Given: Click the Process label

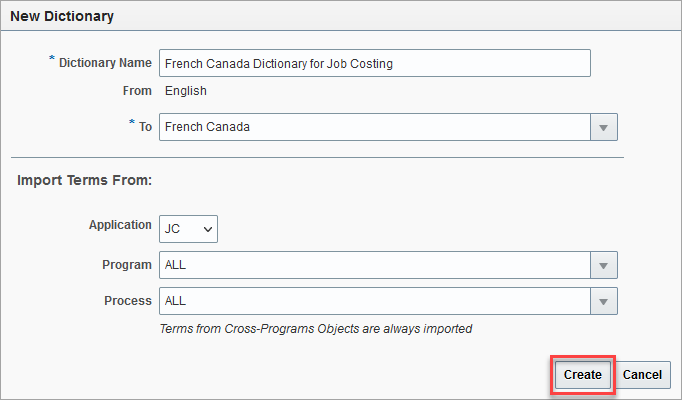Looking at the screenshot, I should (x=128, y=301).
